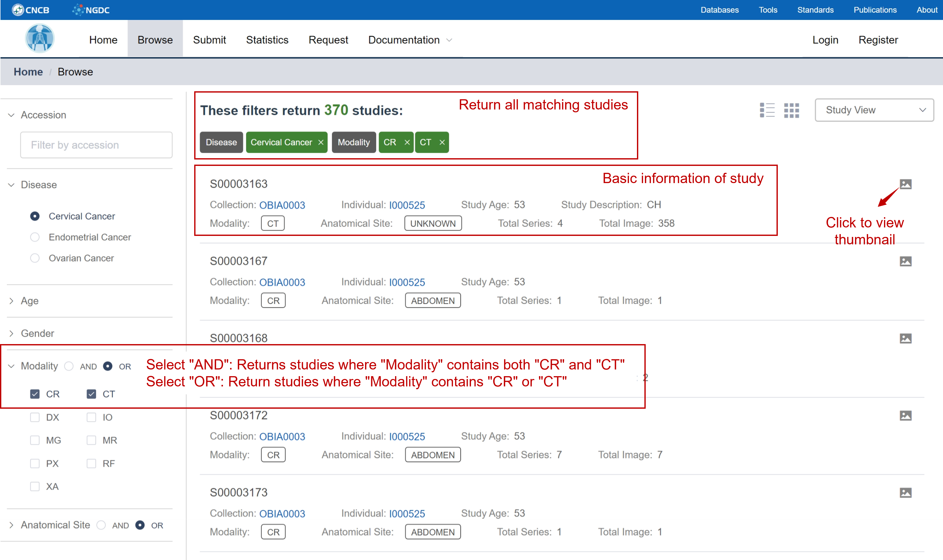Uncheck the CT modality checkbox
This screenshot has height=560, width=943.
point(91,394)
